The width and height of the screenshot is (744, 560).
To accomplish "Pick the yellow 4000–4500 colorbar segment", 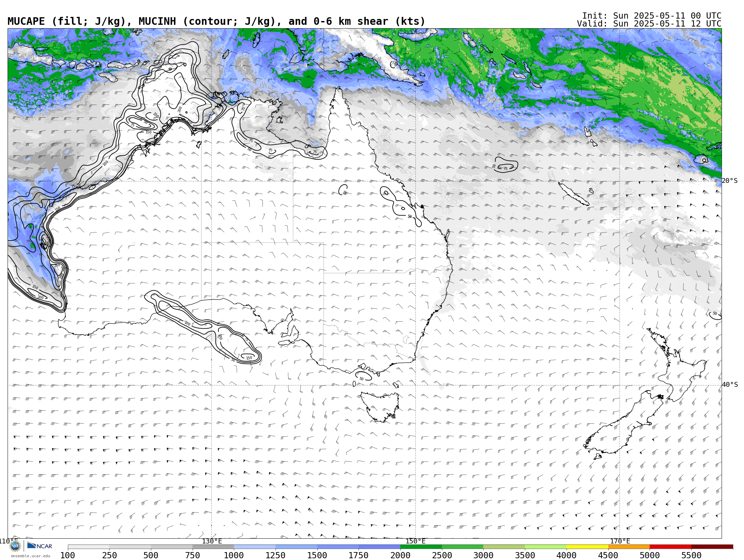I will tap(587, 547).
